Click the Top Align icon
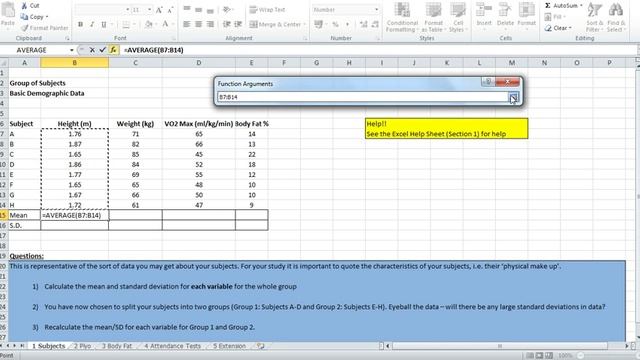 187,9
